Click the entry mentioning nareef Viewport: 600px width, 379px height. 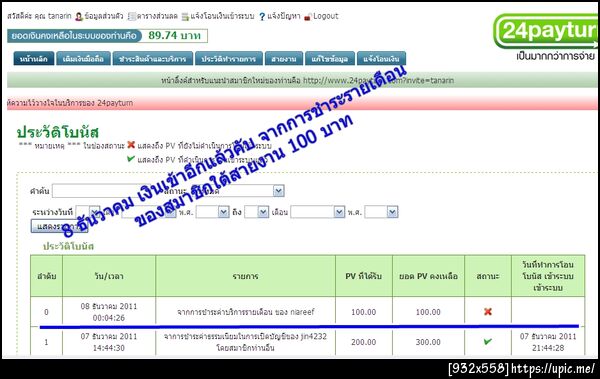pyautogui.click(x=246, y=312)
